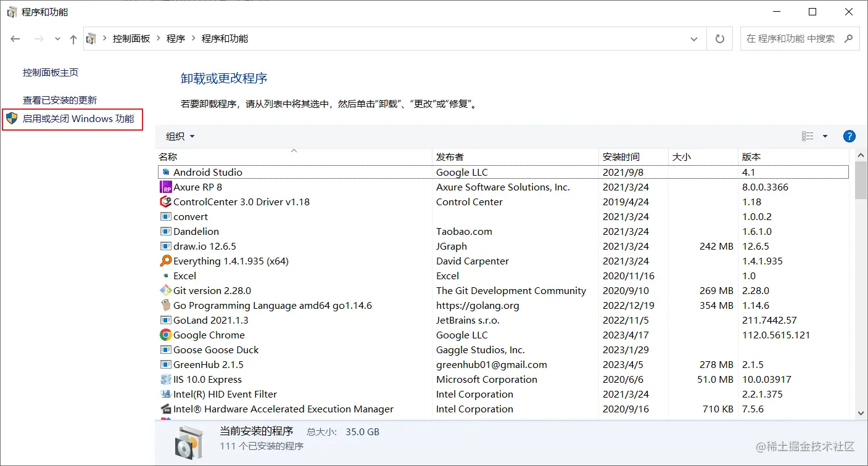Click publisher greenhub01@gmail.com cell
This screenshot has width=868, height=466.
(492, 365)
